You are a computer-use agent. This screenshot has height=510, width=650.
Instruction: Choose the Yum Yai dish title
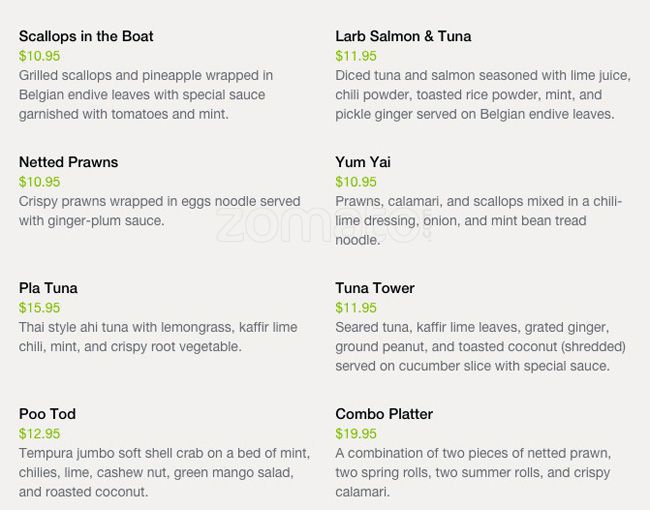click(x=363, y=162)
